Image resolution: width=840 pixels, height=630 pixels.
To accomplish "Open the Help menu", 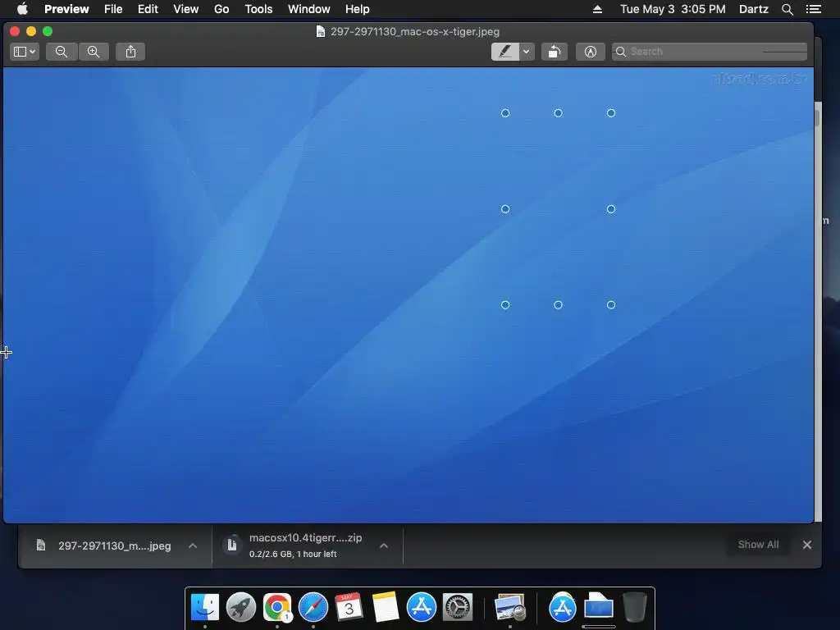I will point(358,9).
